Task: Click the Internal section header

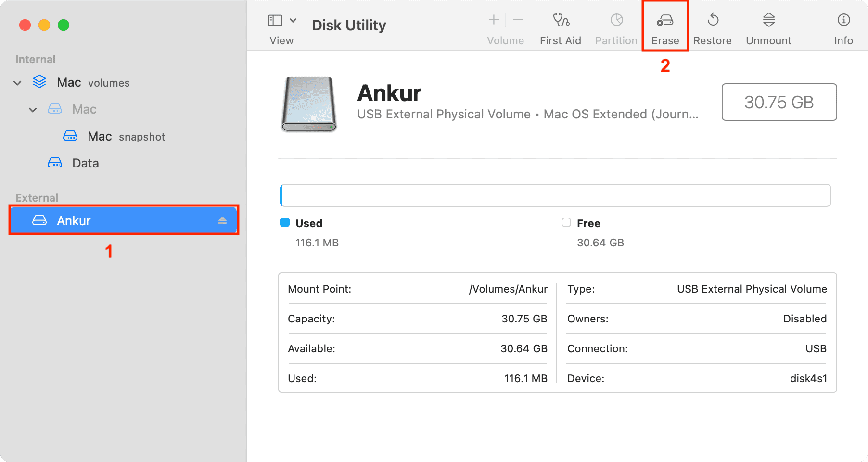Action: tap(36, 59)
